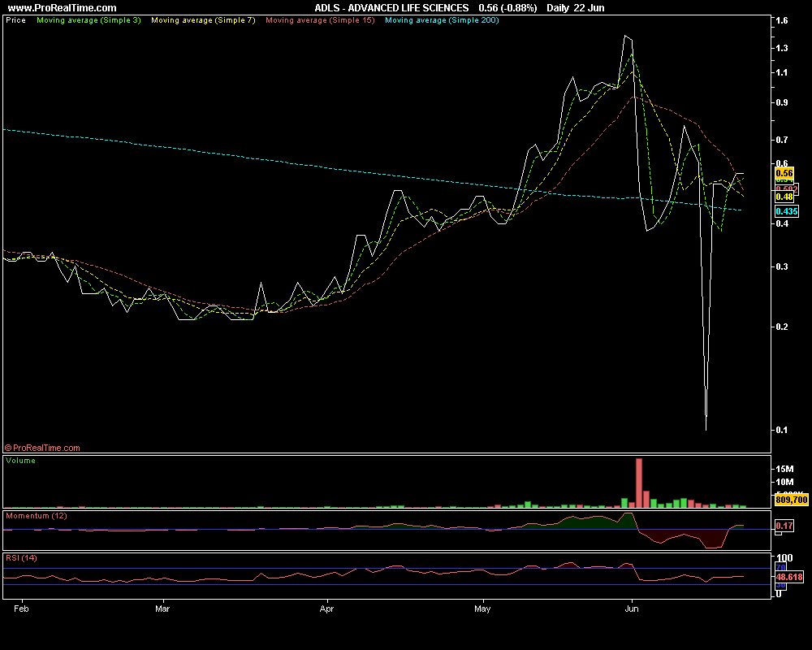
Task: Click the Daily timeframe label
Action: [557, 8]
